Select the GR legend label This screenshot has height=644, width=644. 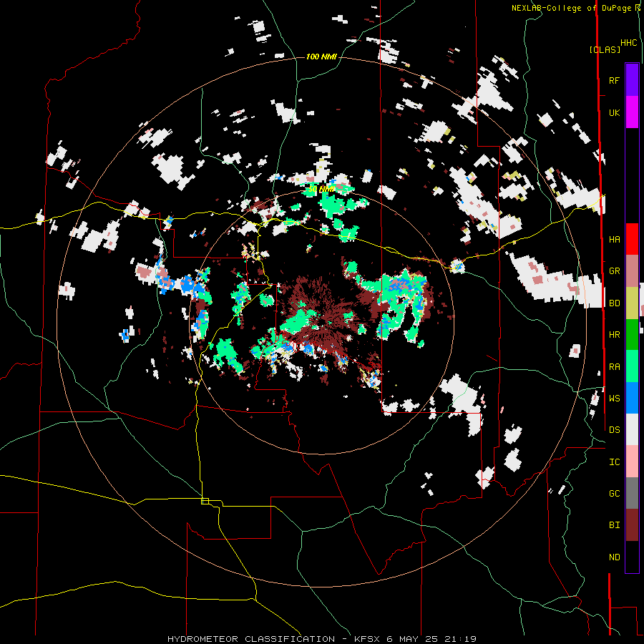click(x=614, y=271)
